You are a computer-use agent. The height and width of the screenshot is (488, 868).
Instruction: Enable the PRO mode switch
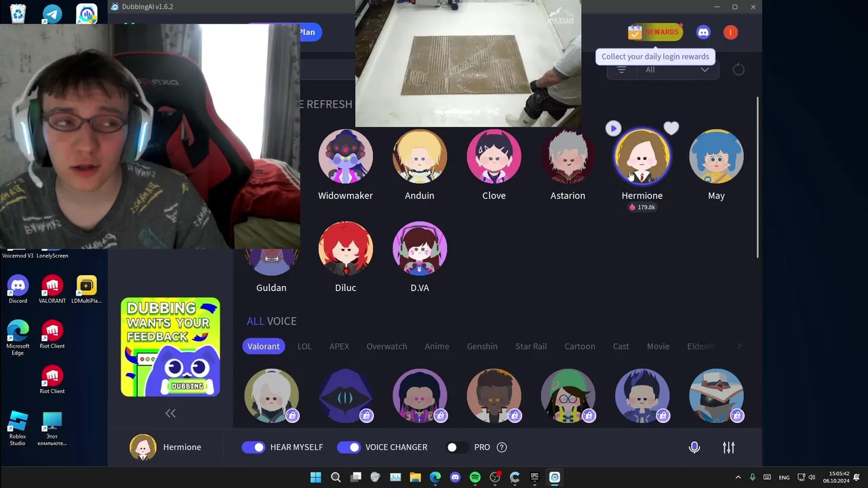click(456, 447)
